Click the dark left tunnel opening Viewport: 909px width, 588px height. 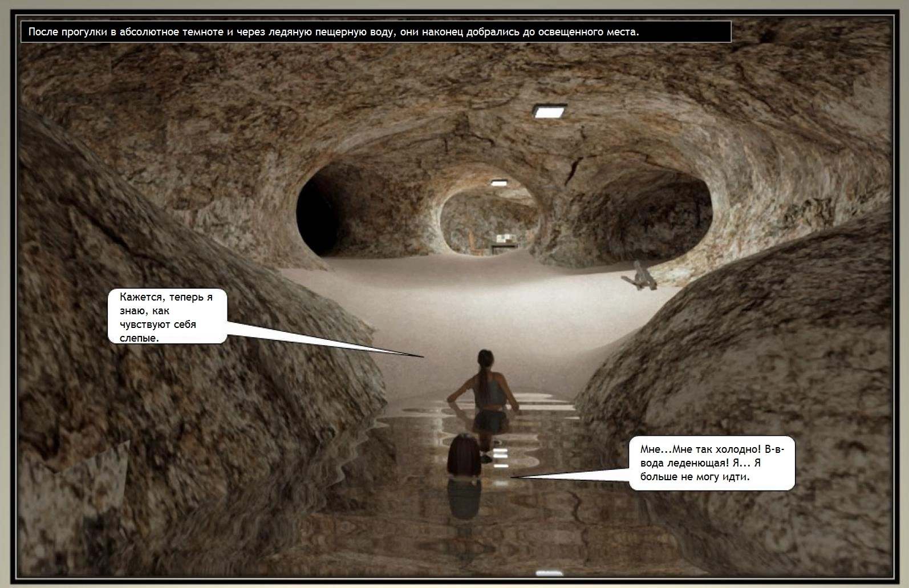(319, 211)
